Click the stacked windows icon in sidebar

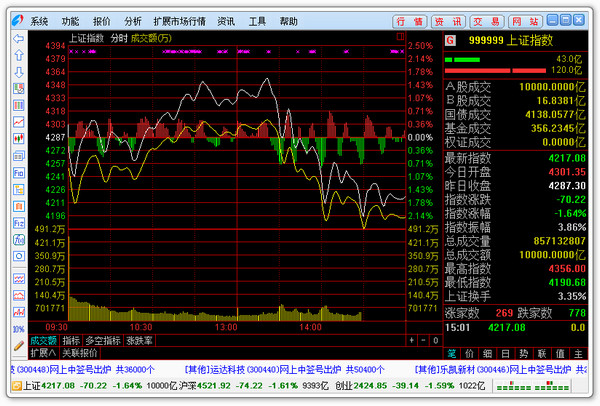(x=18, y=156)
